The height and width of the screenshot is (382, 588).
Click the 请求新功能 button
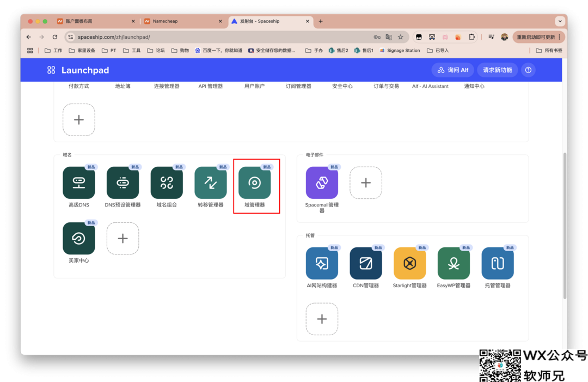point(497,70)
